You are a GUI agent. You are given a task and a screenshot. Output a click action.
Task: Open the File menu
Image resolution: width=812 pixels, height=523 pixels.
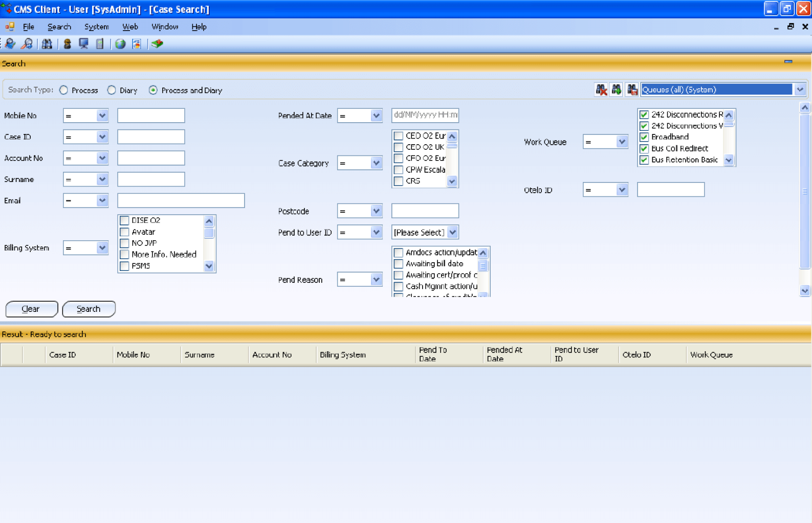[x=29, y=27]
